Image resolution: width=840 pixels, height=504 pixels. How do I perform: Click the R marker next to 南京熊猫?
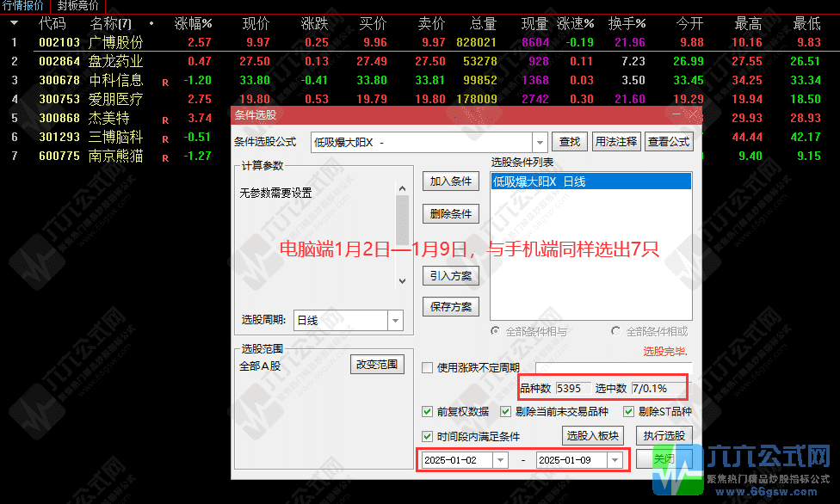(166, 156)
